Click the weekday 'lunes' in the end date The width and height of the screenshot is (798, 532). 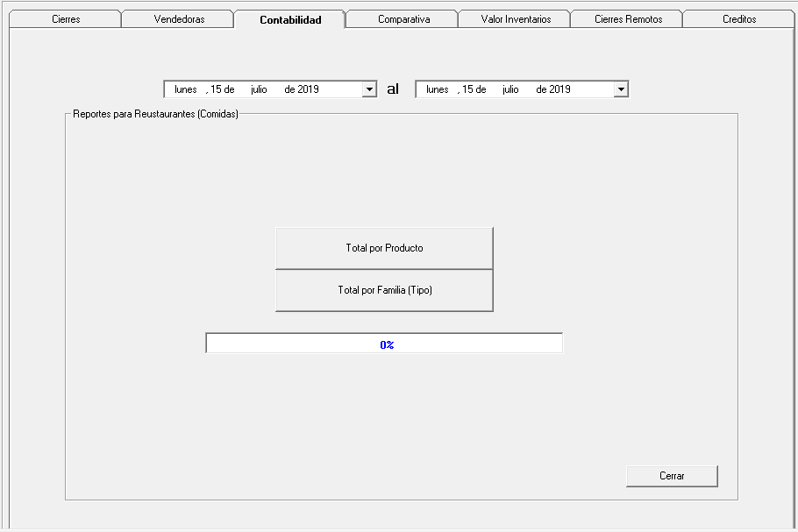(437, 89)
